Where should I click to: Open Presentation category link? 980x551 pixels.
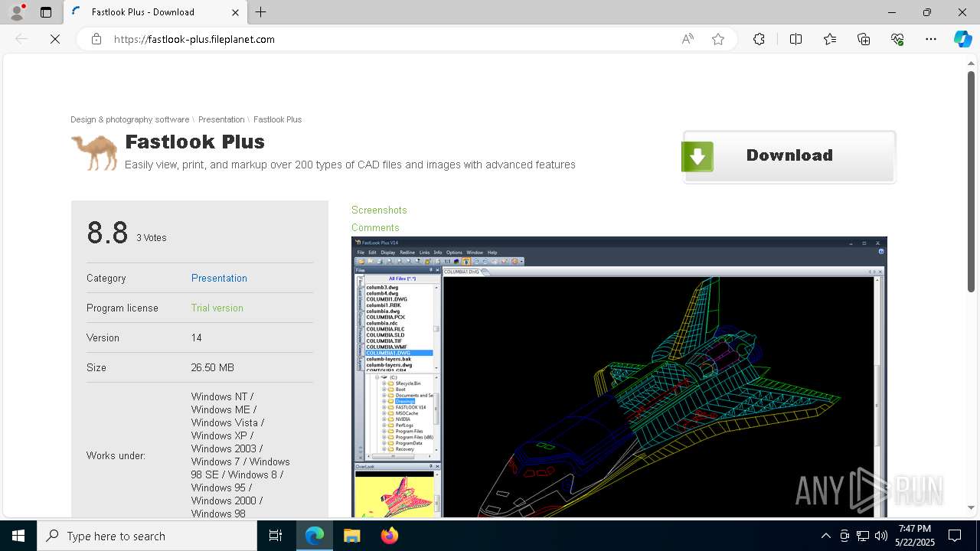click(219, 278)
